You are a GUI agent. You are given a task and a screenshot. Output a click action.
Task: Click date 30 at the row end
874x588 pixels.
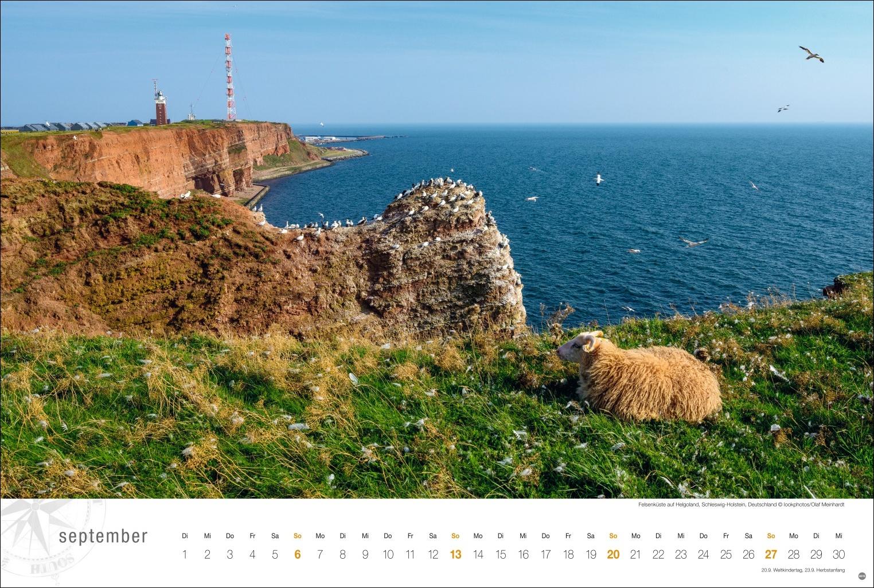838,555
